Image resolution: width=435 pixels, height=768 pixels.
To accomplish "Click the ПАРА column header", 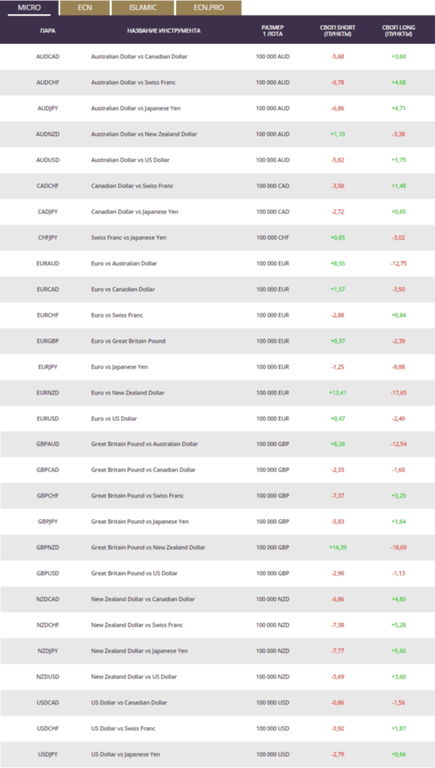I will click(48, 31).
